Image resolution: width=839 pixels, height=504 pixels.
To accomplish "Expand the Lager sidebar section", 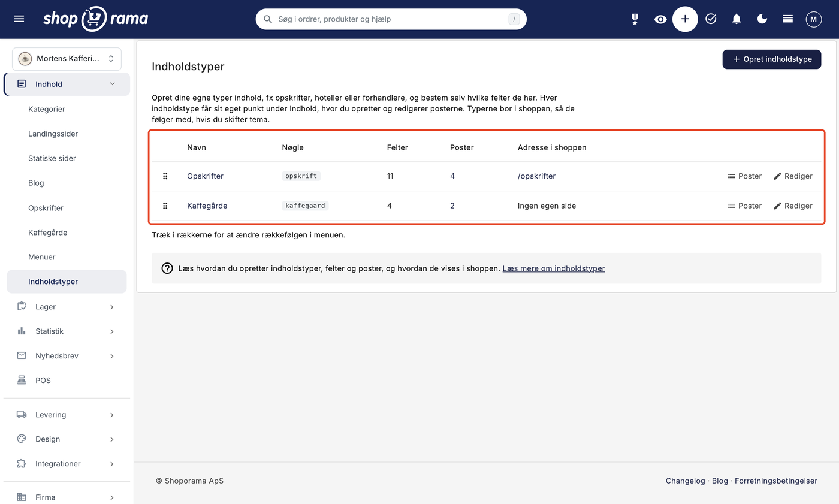I will pos(67,307).
